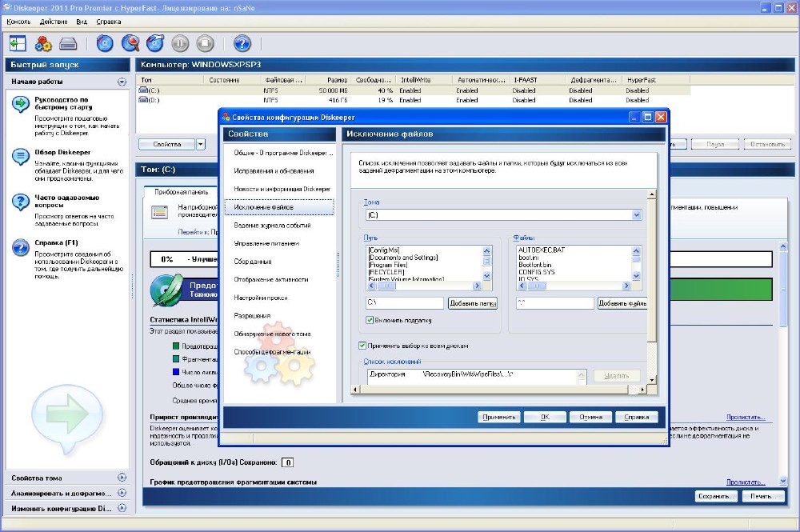The height and width of the screenshot is (532, 800).
Task: Click the path input field containing C:\
Action: click(405, 303)
